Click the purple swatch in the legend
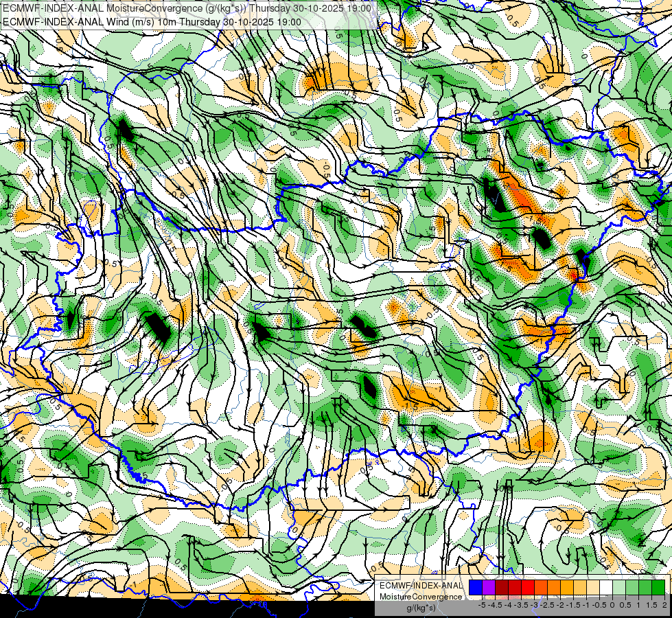 coord(489,587)
